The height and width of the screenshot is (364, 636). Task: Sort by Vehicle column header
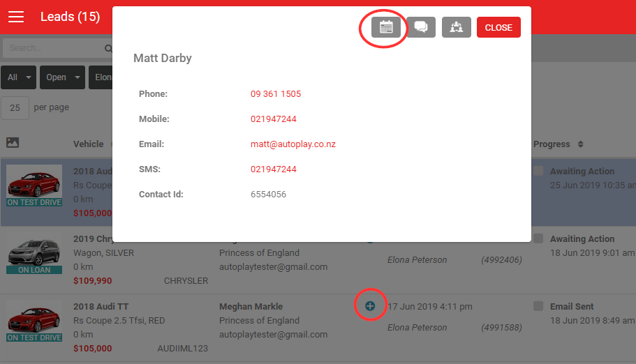pos(89,144)
